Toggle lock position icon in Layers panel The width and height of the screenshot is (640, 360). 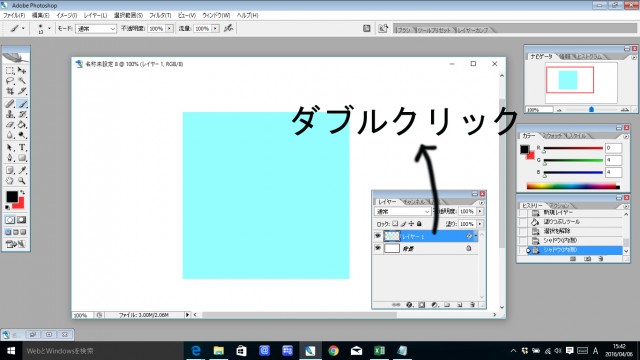[x=411, y=224]
